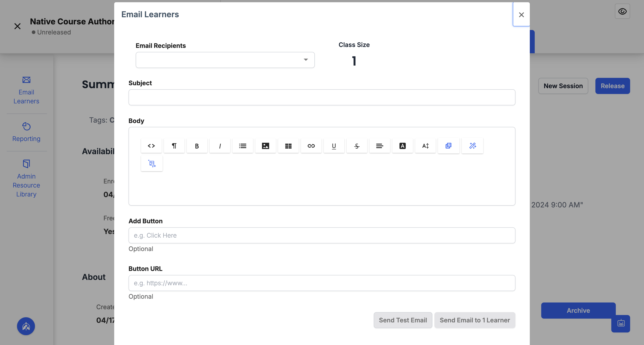Insert an image into email body

(266, 146)
